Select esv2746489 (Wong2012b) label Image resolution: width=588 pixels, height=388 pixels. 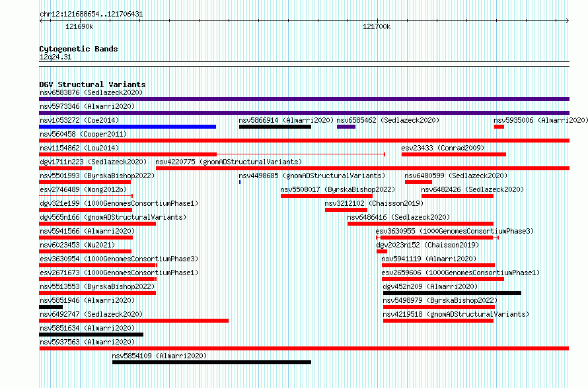[83, 189]
